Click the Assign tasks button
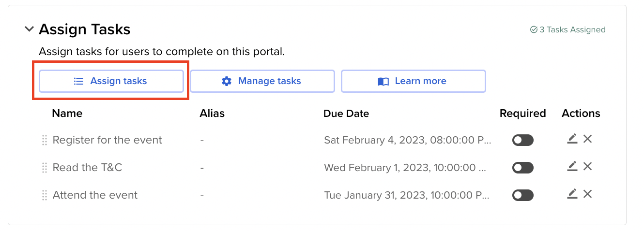 click(x=111, y=81)
